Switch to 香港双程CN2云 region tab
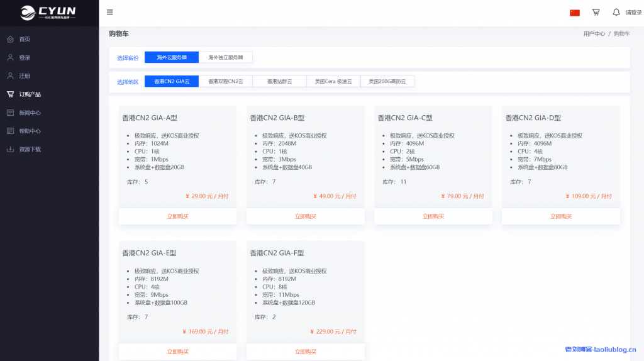Viewport: 644px width, 361px height. [226, 81]
